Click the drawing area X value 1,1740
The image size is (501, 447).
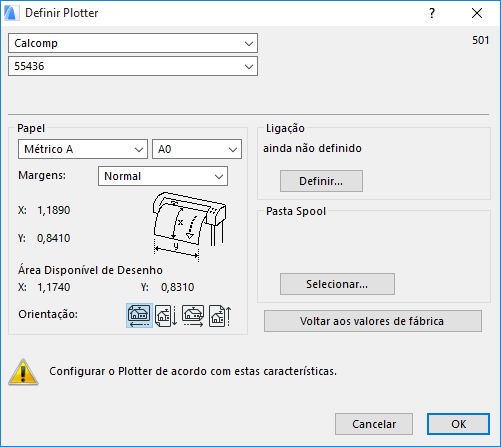tap(54, 287)
